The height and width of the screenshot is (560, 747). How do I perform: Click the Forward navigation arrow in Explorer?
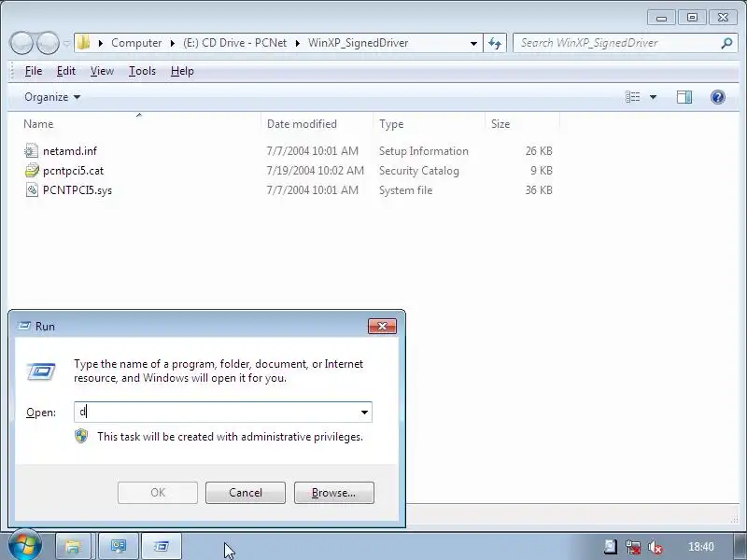48,43
